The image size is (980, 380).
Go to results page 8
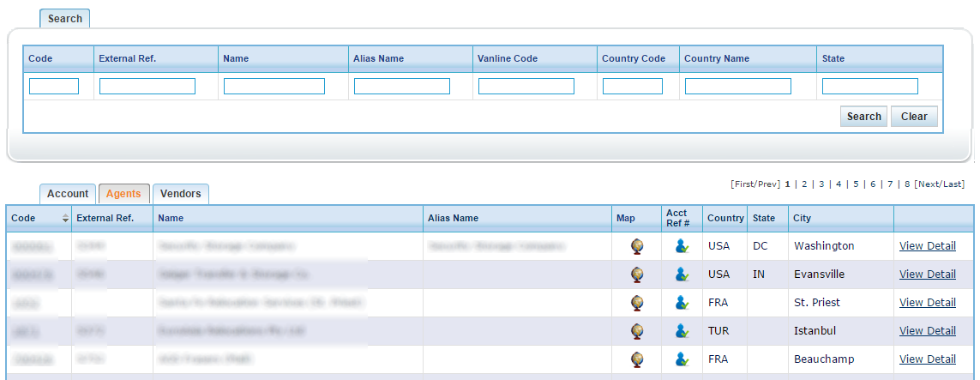point(907,184)
